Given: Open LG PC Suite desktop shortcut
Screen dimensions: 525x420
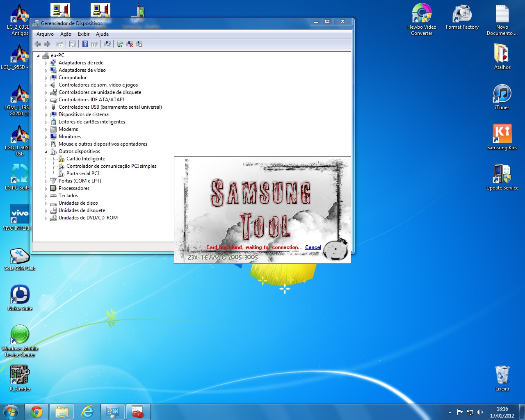Looking at the screenshot, I should 17,177.
